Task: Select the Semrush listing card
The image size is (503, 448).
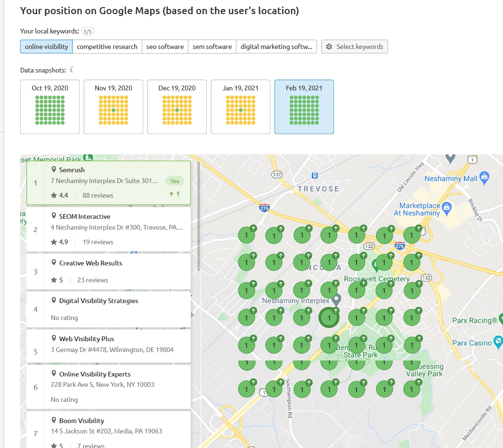Action: tap(108, 183)
